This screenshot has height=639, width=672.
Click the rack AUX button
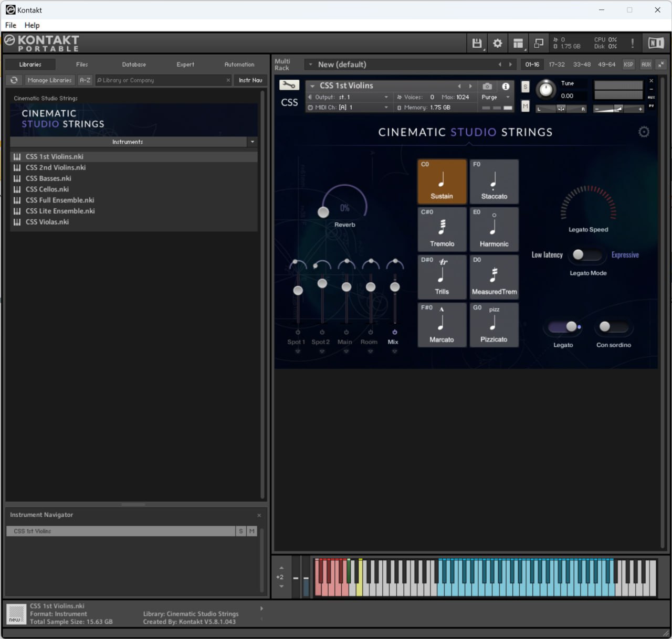[646, 65]
